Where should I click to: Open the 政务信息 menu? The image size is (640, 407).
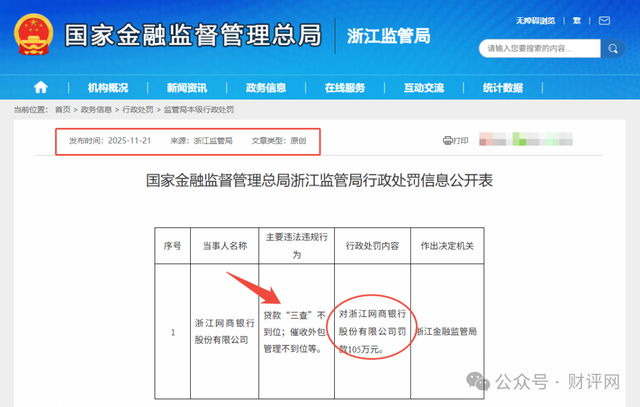[x=266, y=88]
